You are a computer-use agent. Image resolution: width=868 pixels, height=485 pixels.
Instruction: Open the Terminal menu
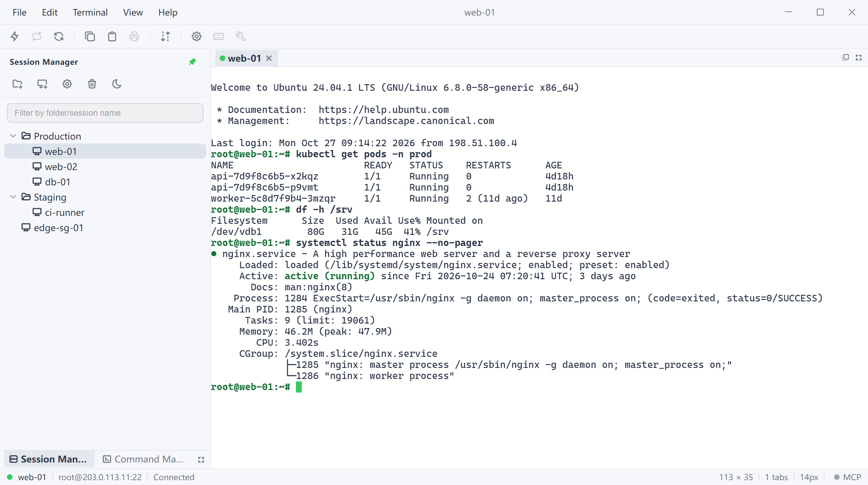click(x=90, y=12)
